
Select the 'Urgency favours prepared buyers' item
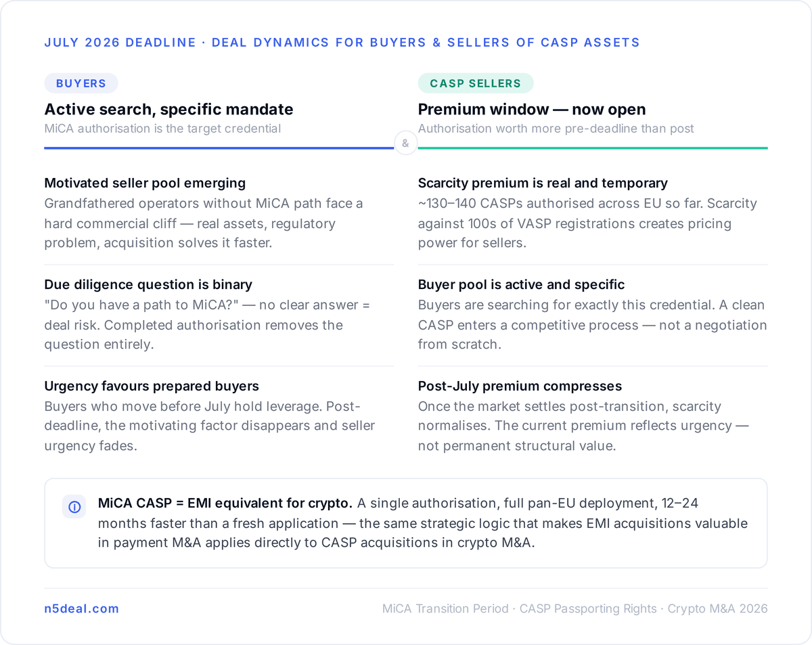pos(219,416)
